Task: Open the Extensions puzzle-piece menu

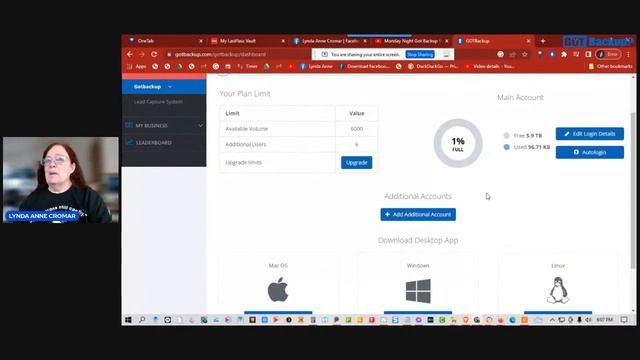Action: click(x=564, y=54)
